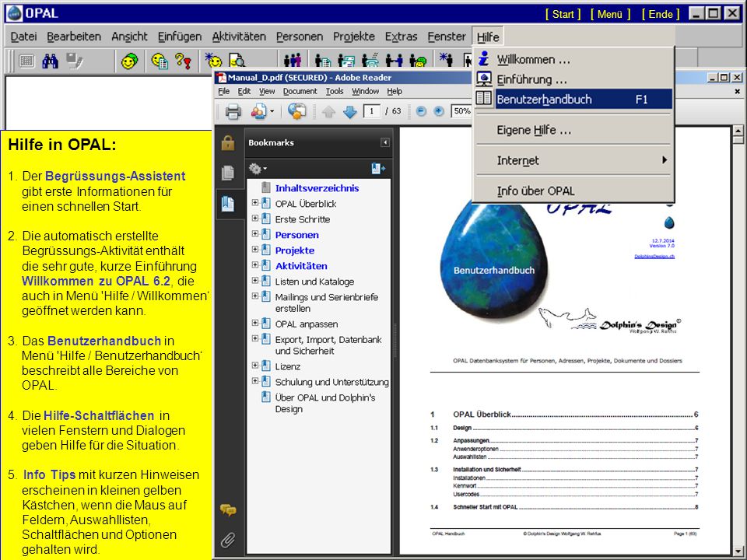Open the Aktivitäten menu in OPAL
The image size is (747, 560).
click(x=239, y=37)
